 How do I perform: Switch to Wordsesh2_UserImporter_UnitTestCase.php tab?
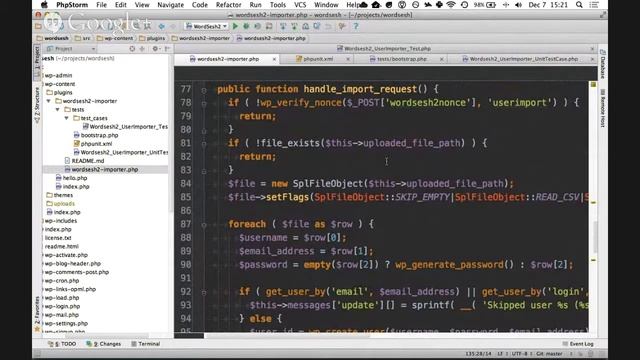pos(523,59)
